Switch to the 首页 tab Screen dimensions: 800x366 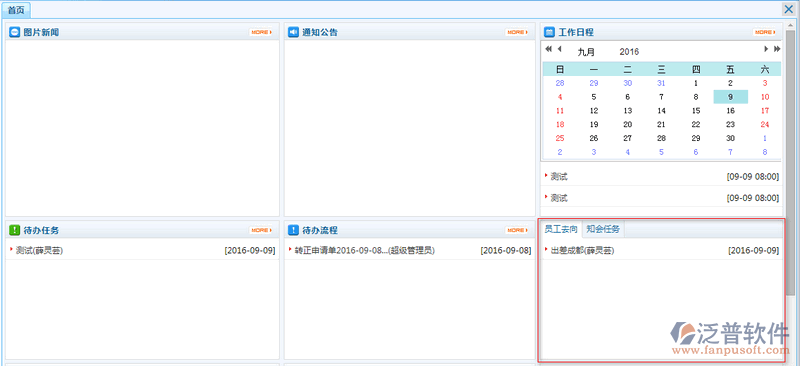(x=16, y=10)
